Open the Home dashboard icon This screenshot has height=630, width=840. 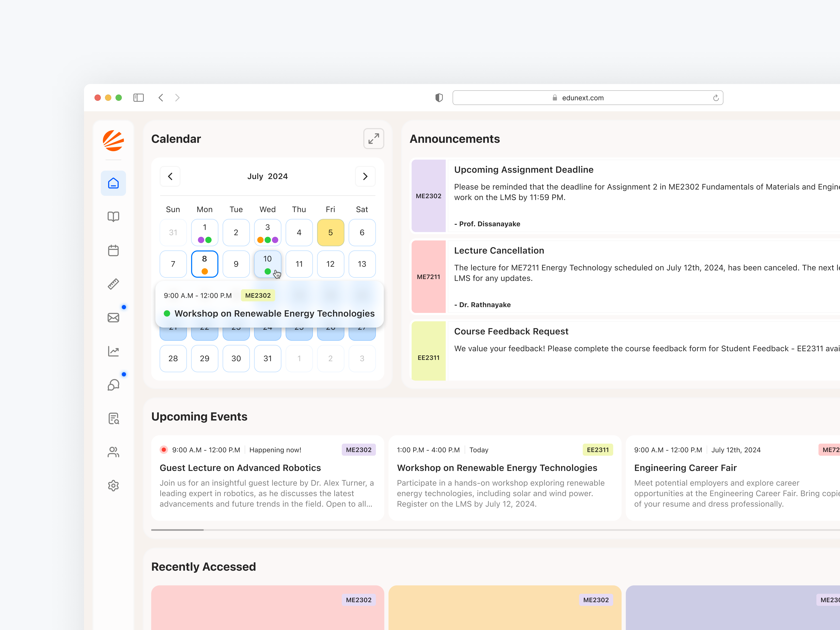[x=113, y=183]
